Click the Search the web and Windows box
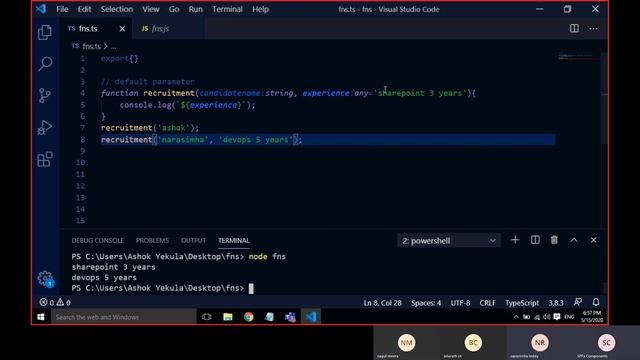Screen dimensions: 640x360 (x=124, y=317)
